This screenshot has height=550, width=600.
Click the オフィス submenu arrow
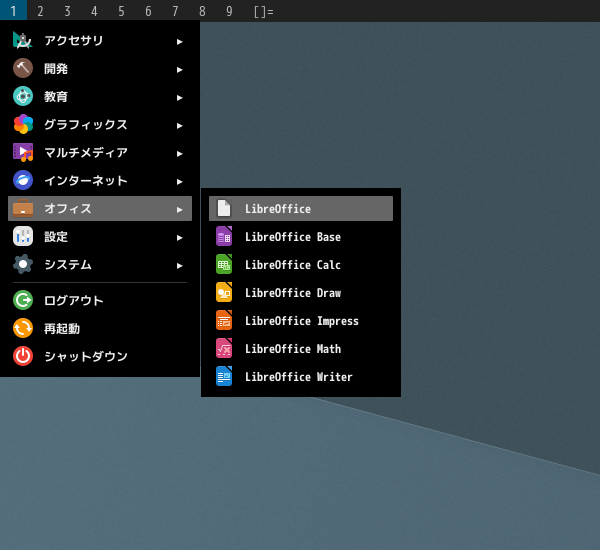pyautogui.click(x=179, y=210)
